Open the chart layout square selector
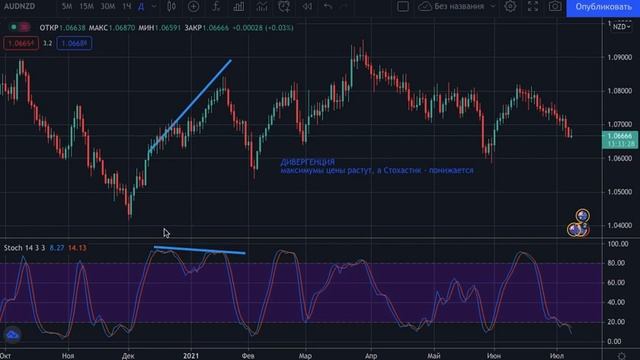Image resolution: width=640 pixels, height=360 pixels. coord(403,6)
